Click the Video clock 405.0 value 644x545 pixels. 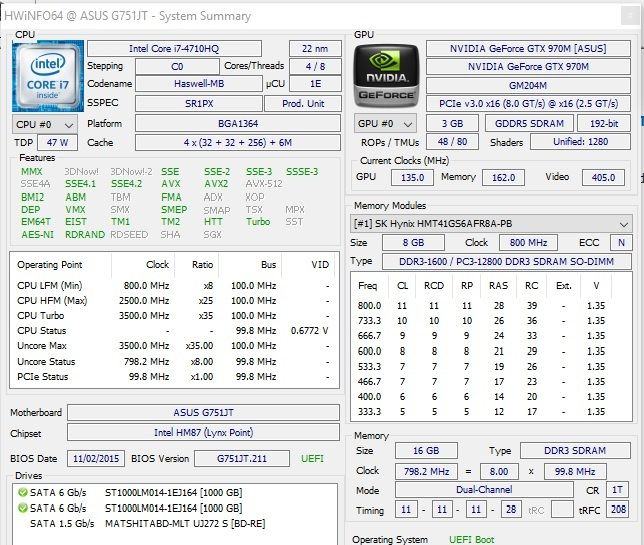(603, 177)
